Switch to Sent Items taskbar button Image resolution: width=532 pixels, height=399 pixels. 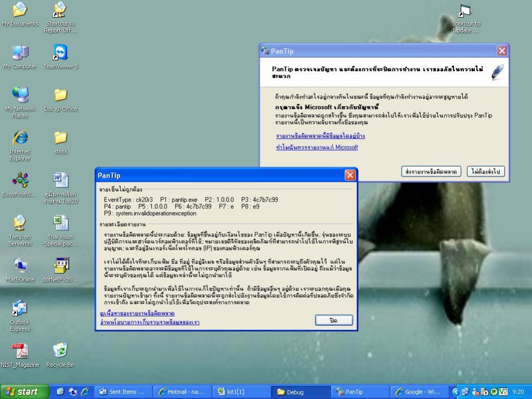(x=124, y=392)
